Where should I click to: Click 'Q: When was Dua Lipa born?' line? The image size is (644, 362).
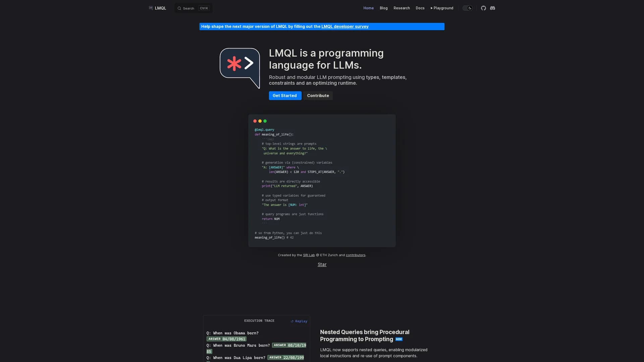(236, 358)
